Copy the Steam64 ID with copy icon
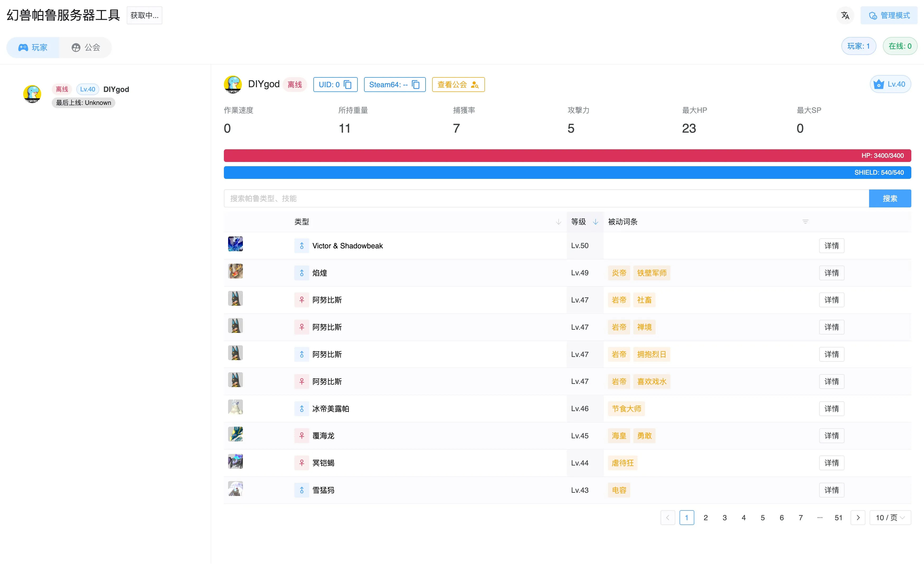Screen dimensions: 924x567 (x=416, y=85)
